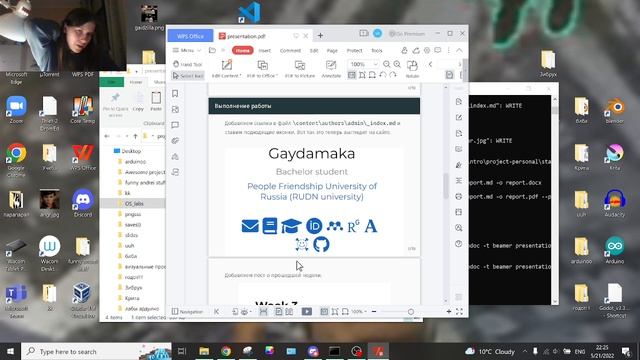Collapse the WPS ribbon with chevron
The height and width of the screenshot is (360, 640).
pos(459,50)
